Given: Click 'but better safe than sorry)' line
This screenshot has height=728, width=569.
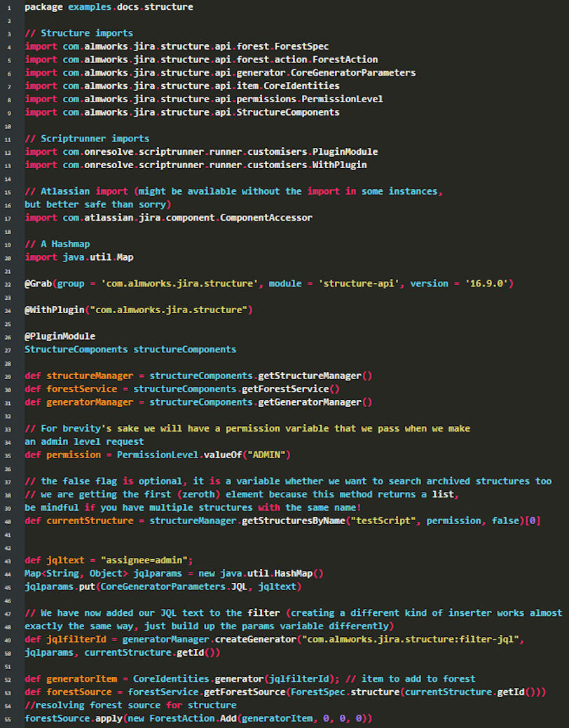Looking at the screenshot, I should [98, 205].
